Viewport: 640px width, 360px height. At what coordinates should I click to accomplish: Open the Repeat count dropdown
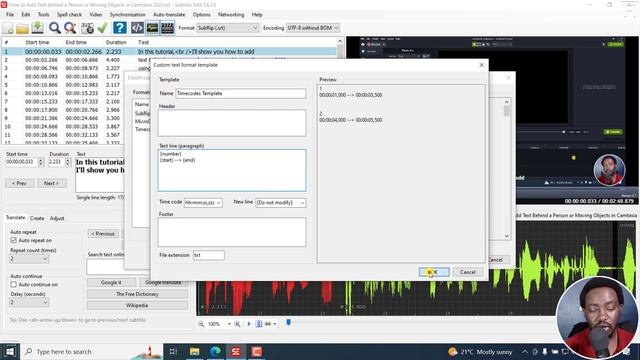click(x=29, y=259)
